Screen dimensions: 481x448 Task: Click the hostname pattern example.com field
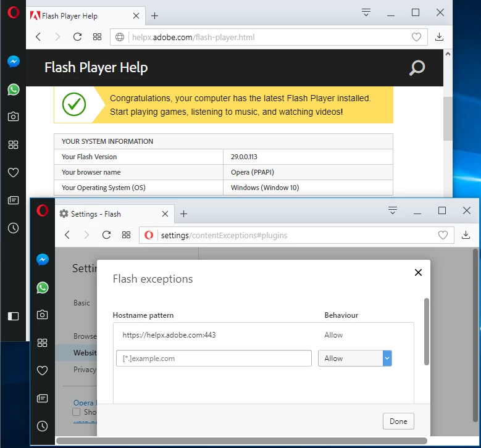pos(214,358)
